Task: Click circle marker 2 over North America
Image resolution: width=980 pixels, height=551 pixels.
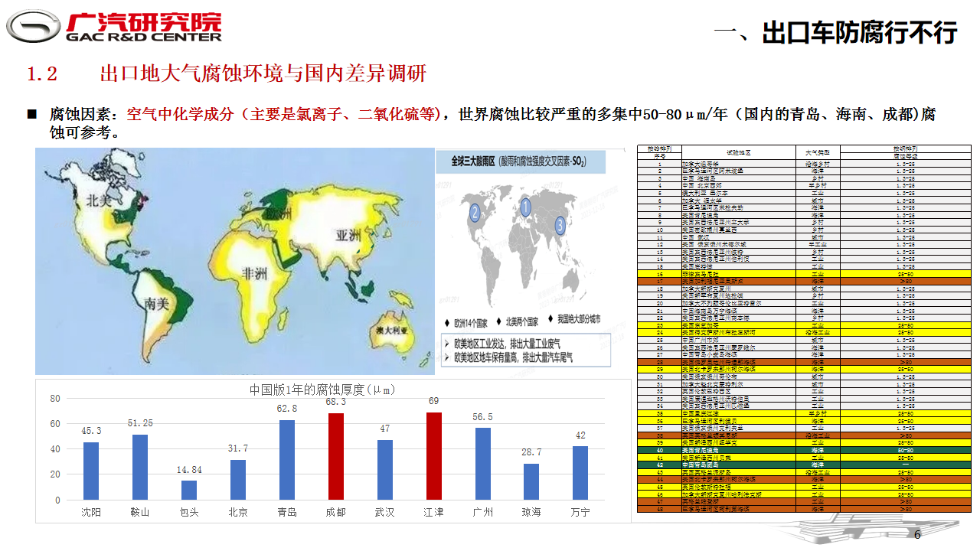Action: coord(475,213)
